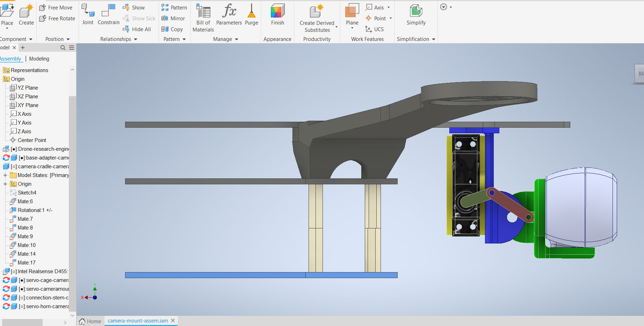Open the Simplification panel dropdown
The height and width of the screenshot is (326, 644).
point(434,39)
